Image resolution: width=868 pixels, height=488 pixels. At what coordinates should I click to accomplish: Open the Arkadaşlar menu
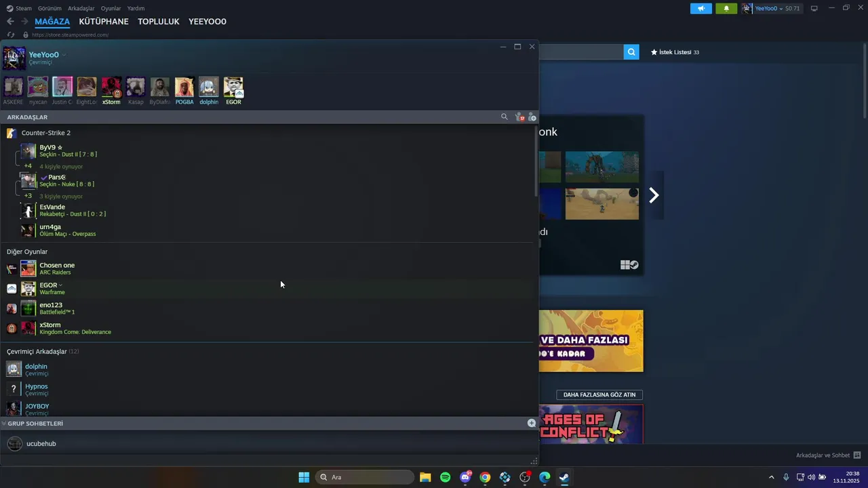81,8
